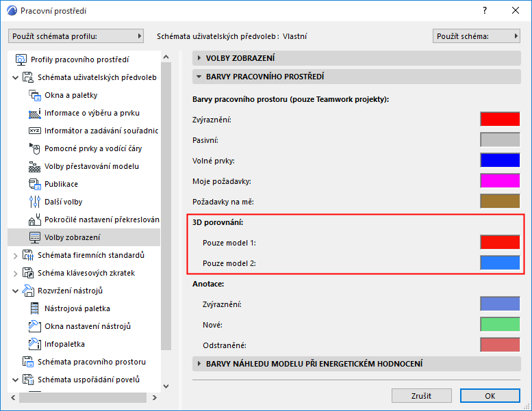532x411 pixels.
Task: Change the Anotace Zvýraznění blue swatch
Action: [x=500, y=304]
